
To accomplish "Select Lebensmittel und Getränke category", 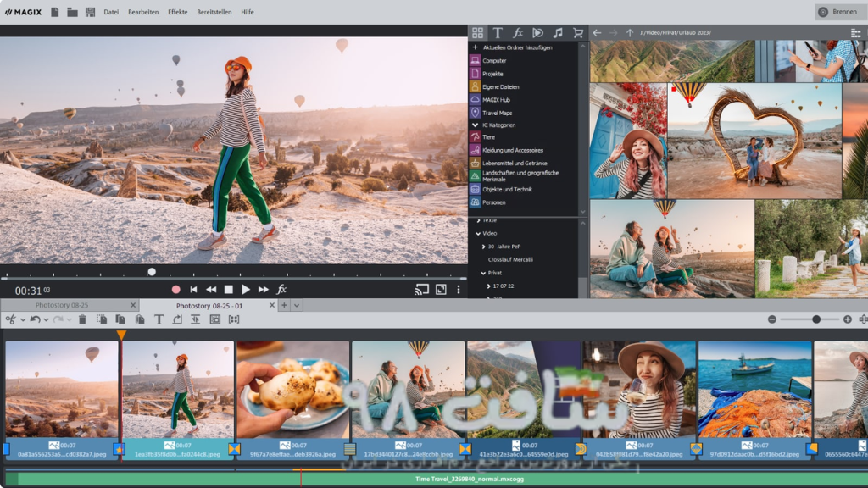I will (x=515, y=164).
